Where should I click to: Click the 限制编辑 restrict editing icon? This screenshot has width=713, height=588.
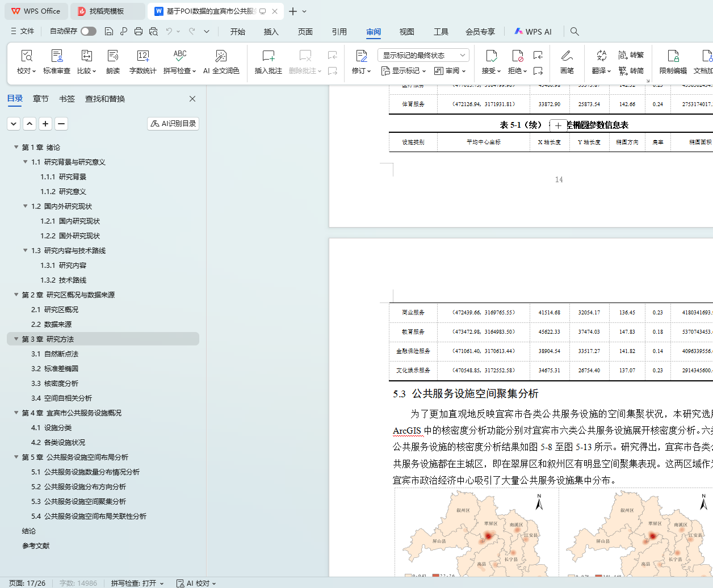(x=673, y=56)
